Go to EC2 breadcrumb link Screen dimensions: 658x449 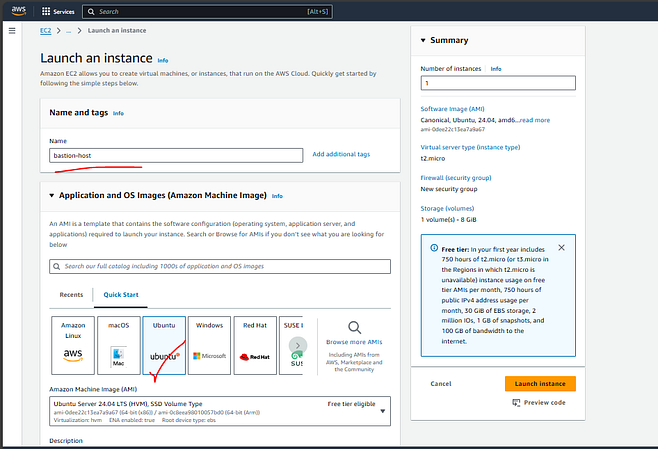(45, 31)
